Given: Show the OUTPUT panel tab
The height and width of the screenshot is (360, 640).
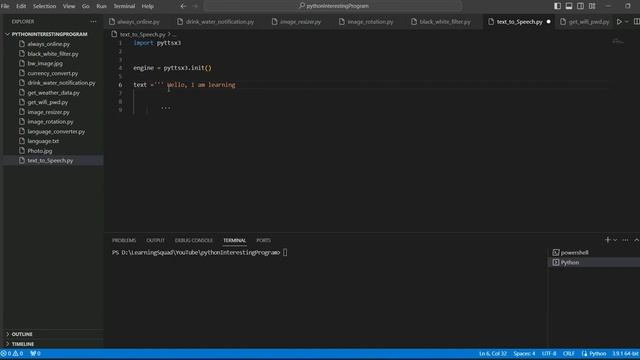Looking at the screenshot, I should coord(155,240).
